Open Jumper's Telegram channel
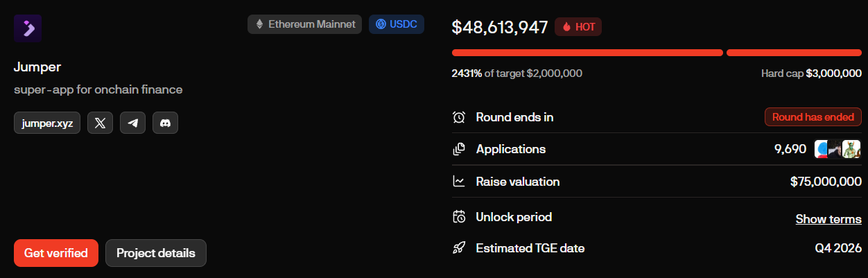Screen dimensions: 868x278 click(x=132, y=123)
